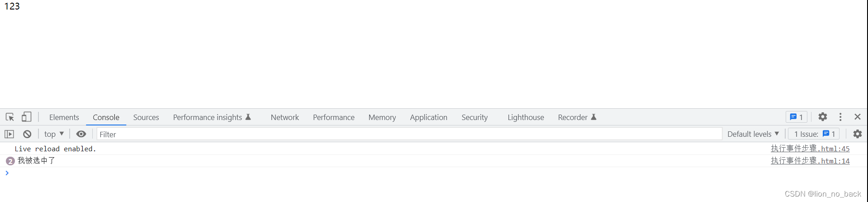
Task: Toggle the device toolbar icon
Action: (x=27, y=117)
